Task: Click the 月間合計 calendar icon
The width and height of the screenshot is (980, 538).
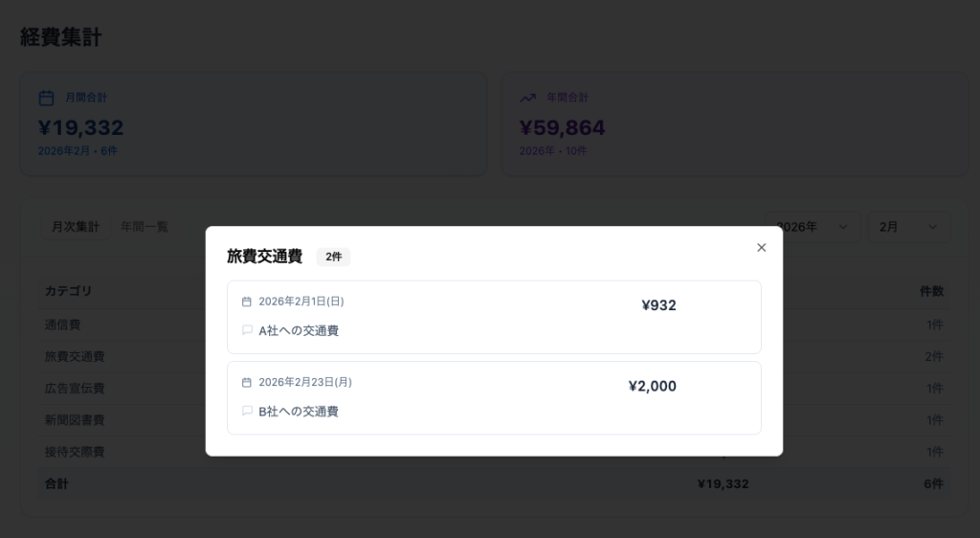Action: click(x=46, y=98)
